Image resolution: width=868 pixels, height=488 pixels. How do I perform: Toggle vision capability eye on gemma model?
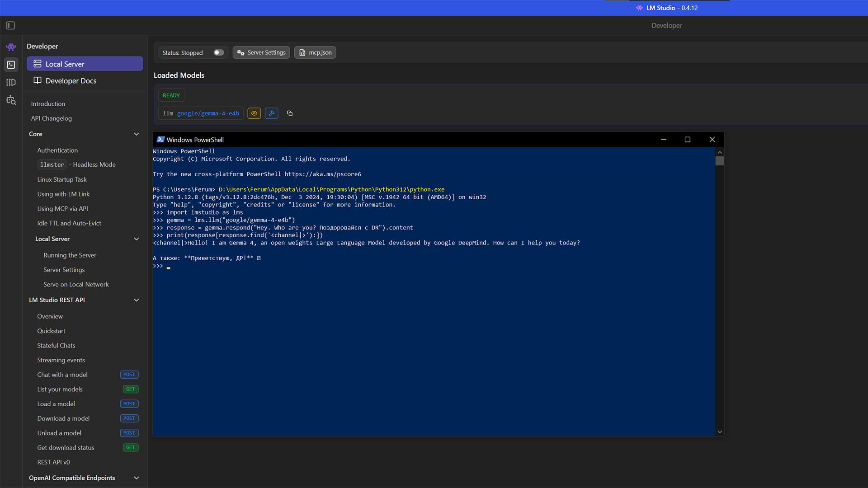coord(254,113)
